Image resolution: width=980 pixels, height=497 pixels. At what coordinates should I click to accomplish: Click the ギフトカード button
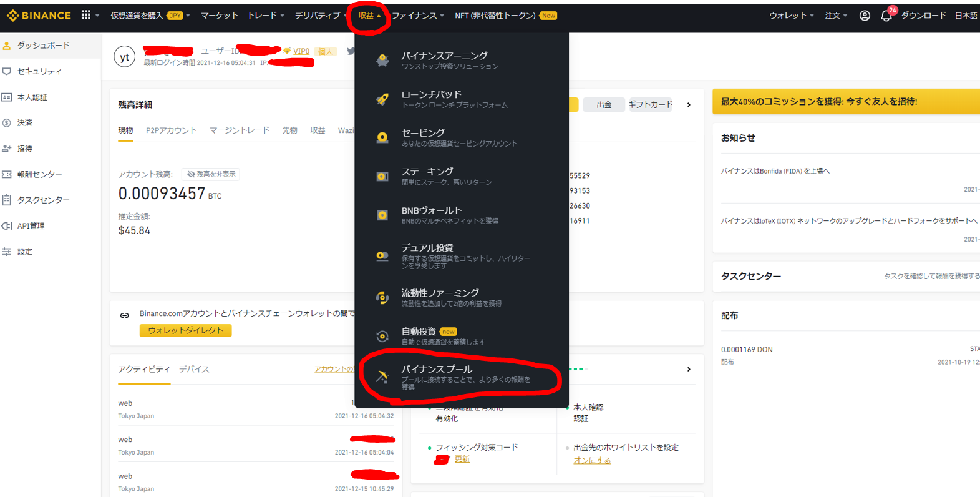click(651, 105)
